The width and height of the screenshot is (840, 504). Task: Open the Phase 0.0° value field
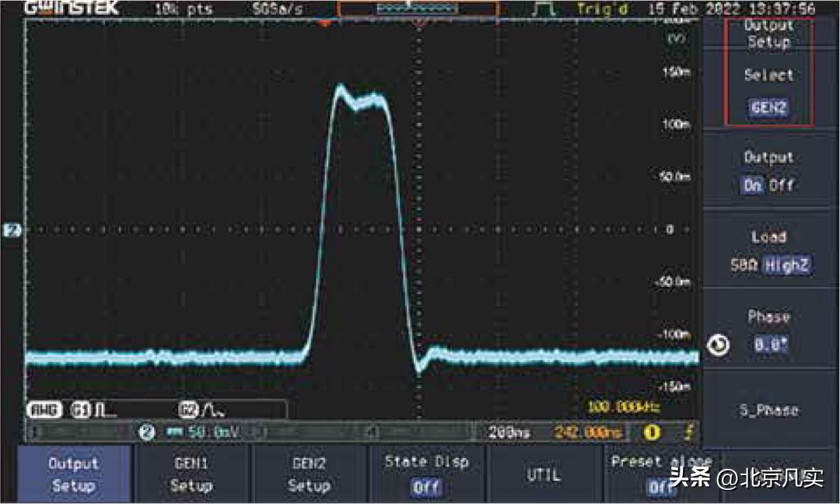(x=770, y=345)
